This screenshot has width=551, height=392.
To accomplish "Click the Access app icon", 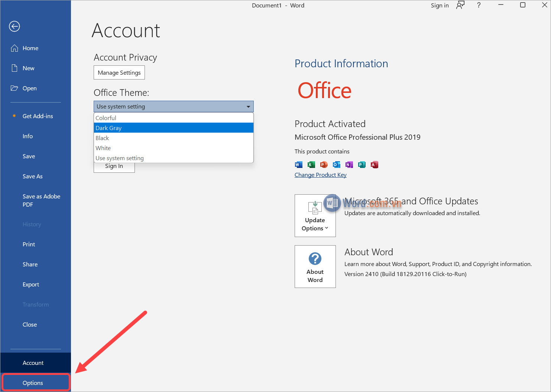I will tap(375, 165).
